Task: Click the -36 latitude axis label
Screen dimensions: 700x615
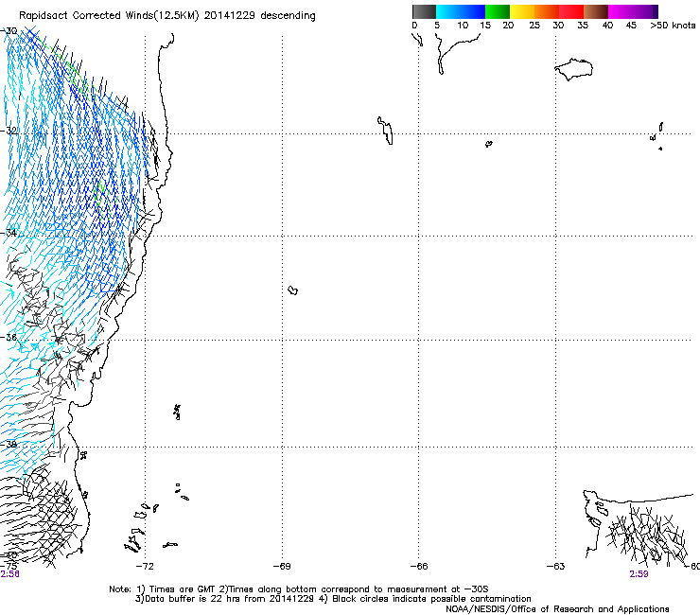Action: [x=9, y=337]
